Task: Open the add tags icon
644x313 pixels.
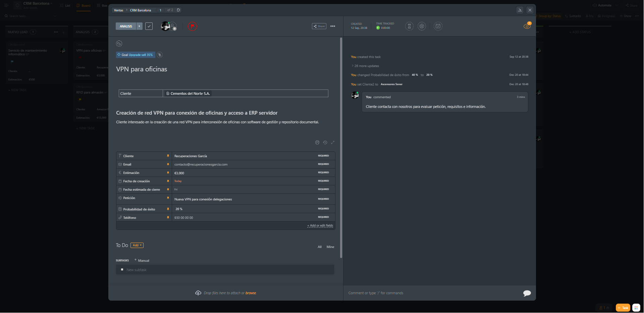Action: pos(119,44)
